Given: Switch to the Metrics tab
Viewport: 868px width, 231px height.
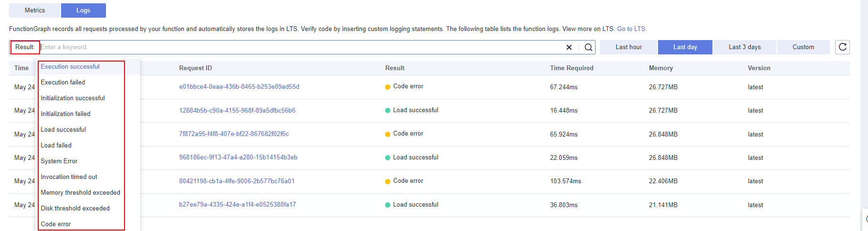Looking at the screenshot, I should (35, 10).
